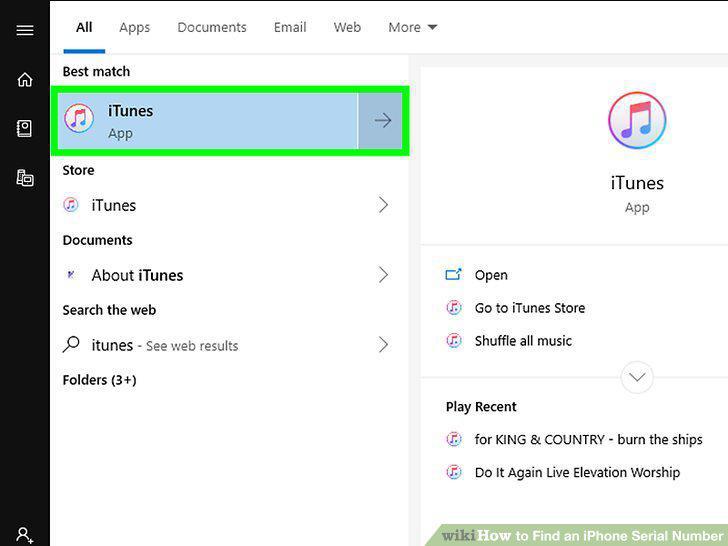The width and height of the screenshot is (728, 546).
Task: Expand the arrow on iTunes Best match
Action: point(381,121)
